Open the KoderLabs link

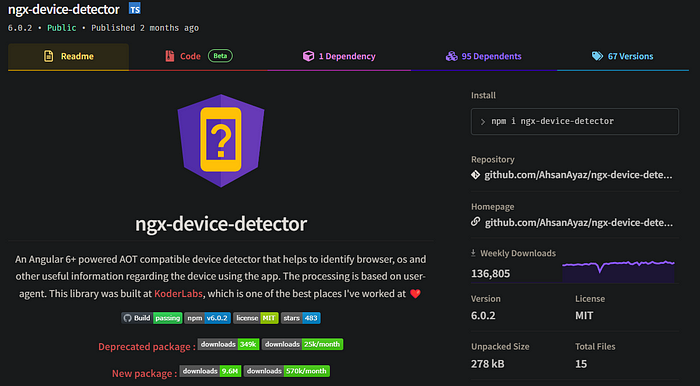point(178,294)
